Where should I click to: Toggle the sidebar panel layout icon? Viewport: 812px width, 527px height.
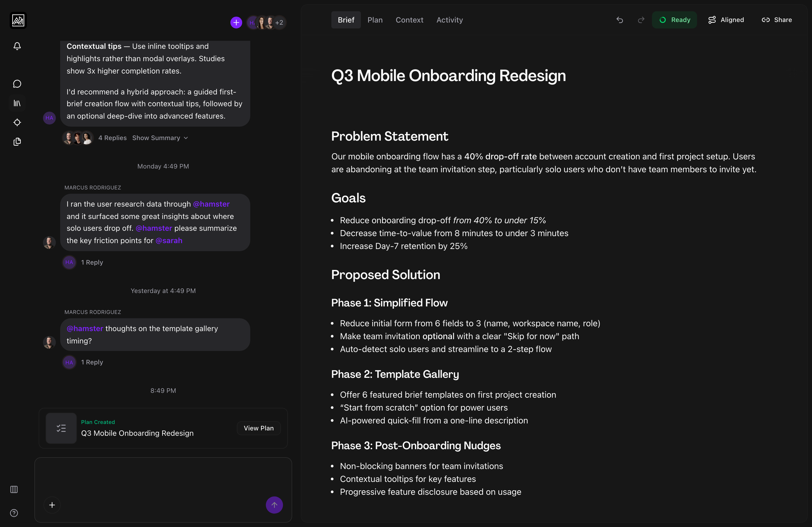pos(14,489)
